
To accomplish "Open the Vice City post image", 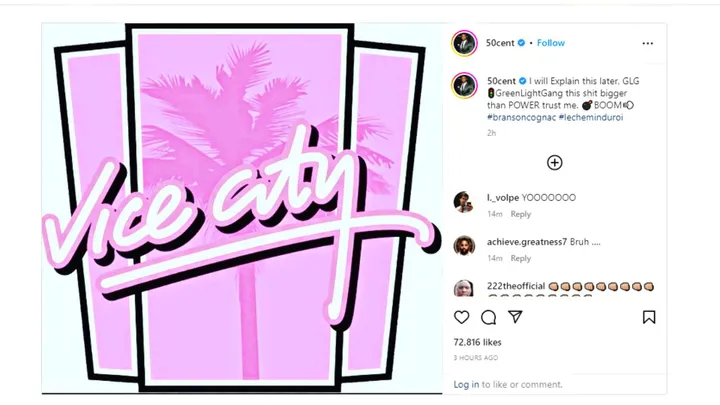I will coord(242,208).
